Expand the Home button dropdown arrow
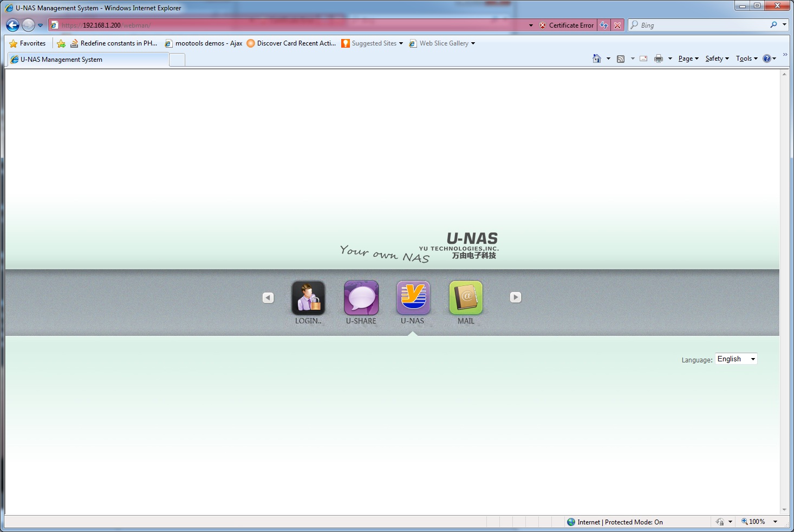 pyautogui.click(x=608, y=59)
